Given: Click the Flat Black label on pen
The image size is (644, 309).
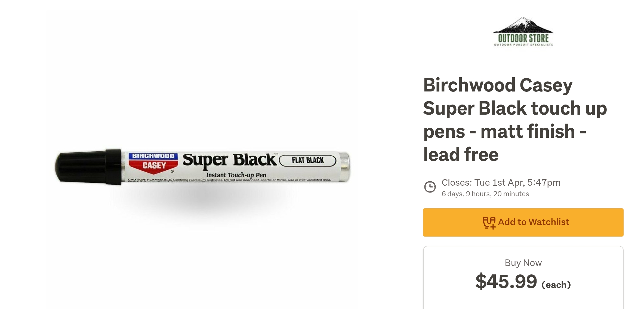Looking at the screenshot, I should pyautogui.click(x=308, y=160).
